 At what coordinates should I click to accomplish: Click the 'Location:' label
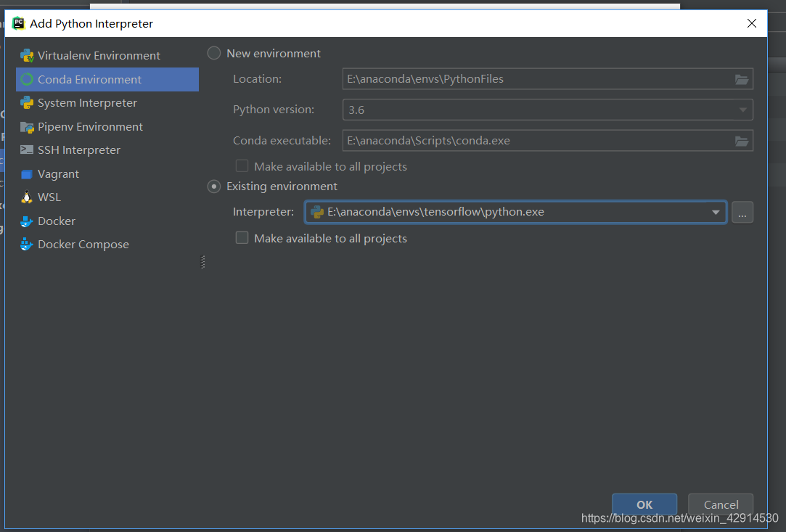tap(257, 78)
